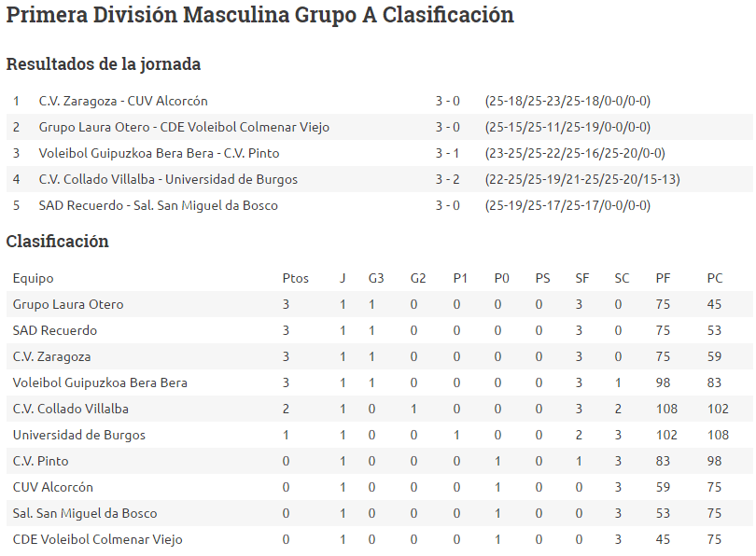Click the PC column header
Screen dimensions: 756x556
pyautogui.click(x=715, y=279)
